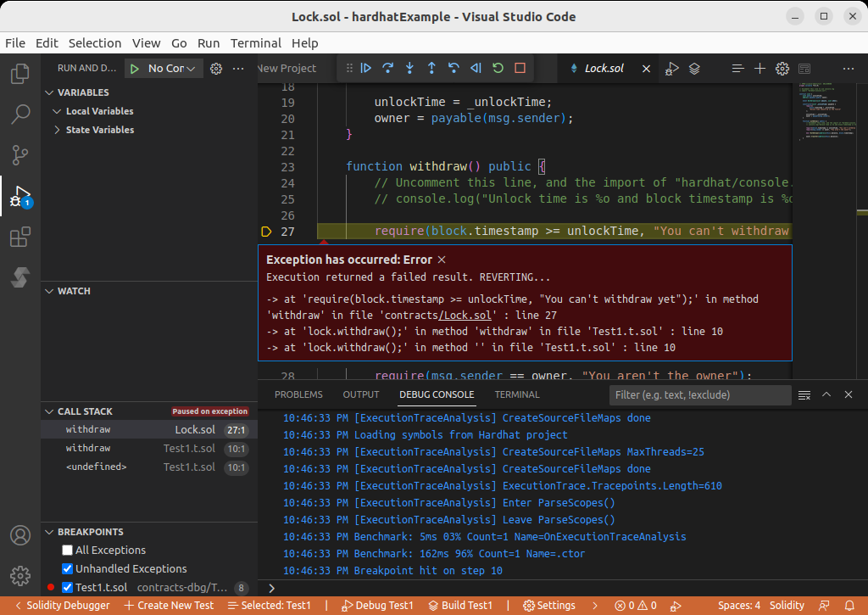Open the Search view in activity bar
868x615 pixels.
[x=19, y=114]
